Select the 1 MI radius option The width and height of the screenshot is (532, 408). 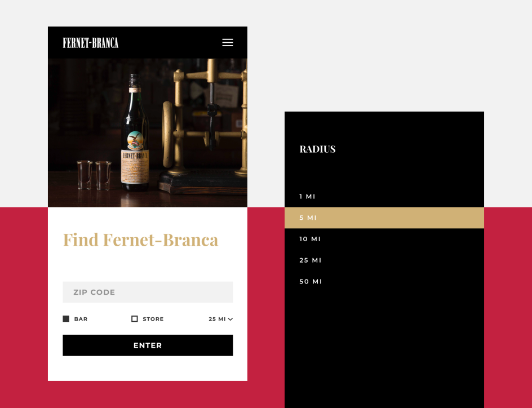point(384,196)
